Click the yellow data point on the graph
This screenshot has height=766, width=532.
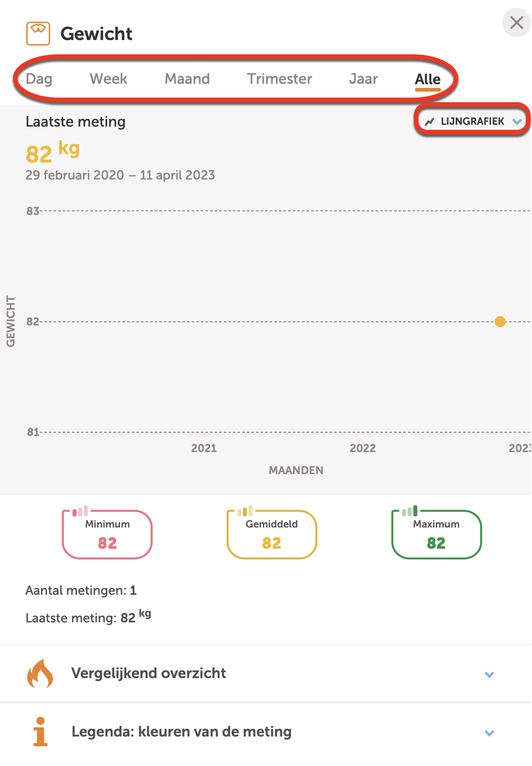point(500,321)
